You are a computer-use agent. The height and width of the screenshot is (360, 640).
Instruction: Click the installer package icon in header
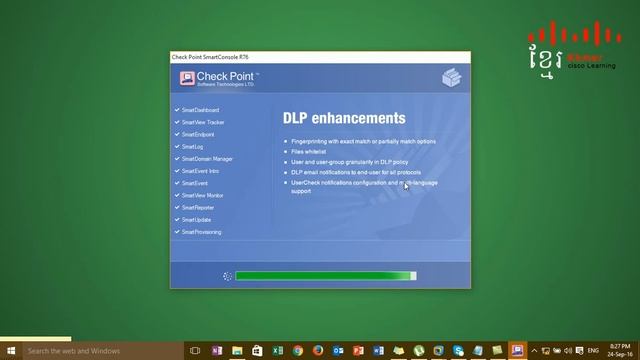pos(451,78)
